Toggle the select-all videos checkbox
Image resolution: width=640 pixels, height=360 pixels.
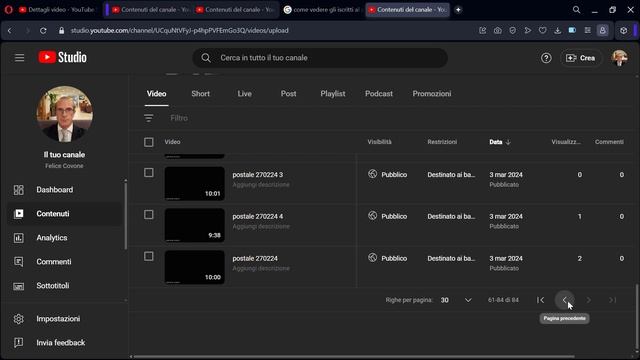149,142
